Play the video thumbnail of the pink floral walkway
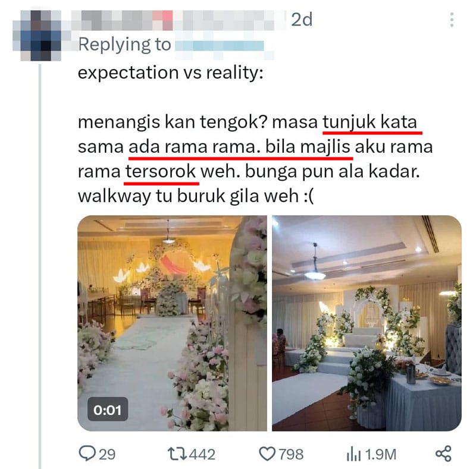Screen dimensions: 476x469 point(172,323)
